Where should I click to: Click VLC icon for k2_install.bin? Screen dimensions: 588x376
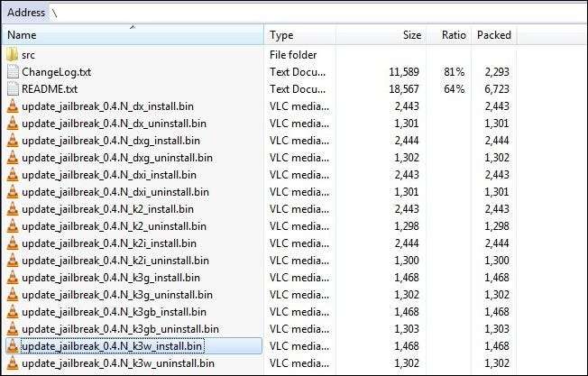tap(13, 209)
